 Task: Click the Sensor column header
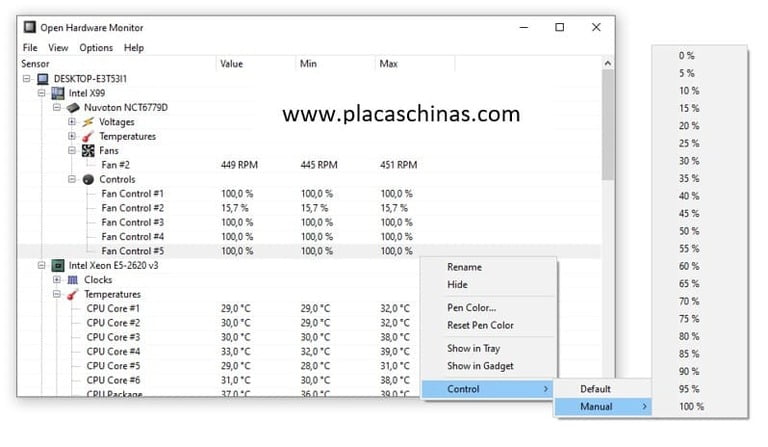click(117, 64)
